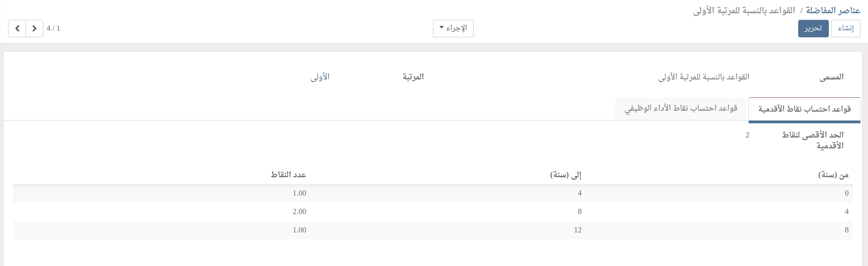Click the from-year cell with value 0

pyautogui.click(x=846, y=193)
